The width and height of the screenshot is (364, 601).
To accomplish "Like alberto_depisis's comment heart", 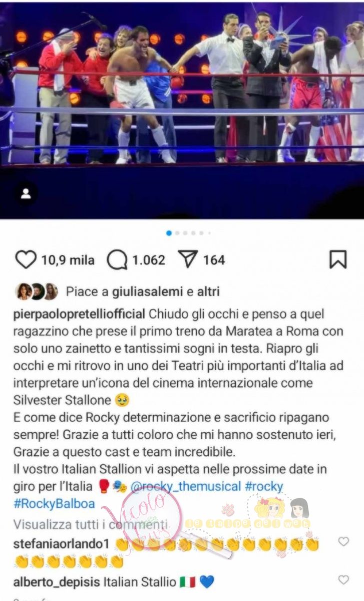I will [343, 580].
